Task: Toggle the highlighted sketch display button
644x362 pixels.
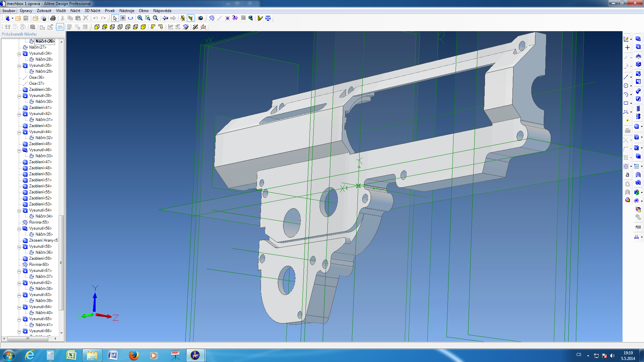Action: coord(60,27)
